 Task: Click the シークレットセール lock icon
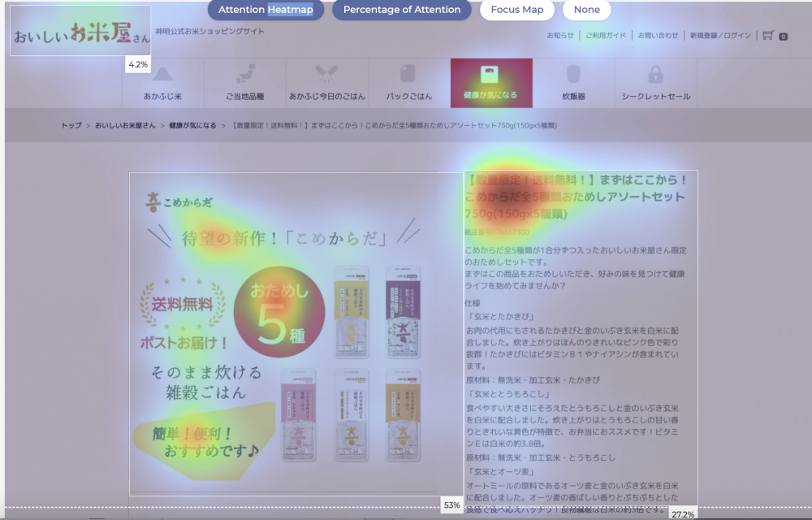click(x=655, y=75)
